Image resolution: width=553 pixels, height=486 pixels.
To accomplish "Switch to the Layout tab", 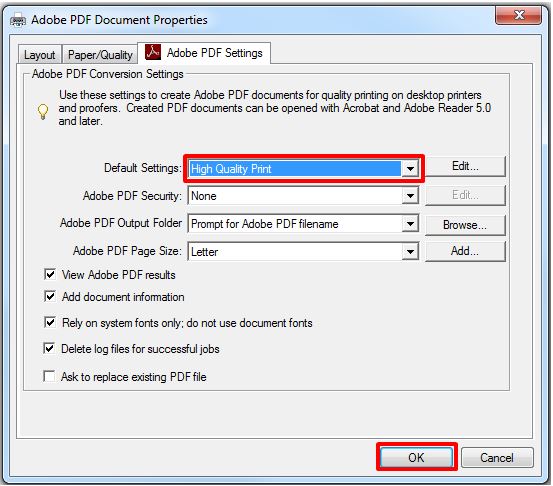I will [40, 55].
